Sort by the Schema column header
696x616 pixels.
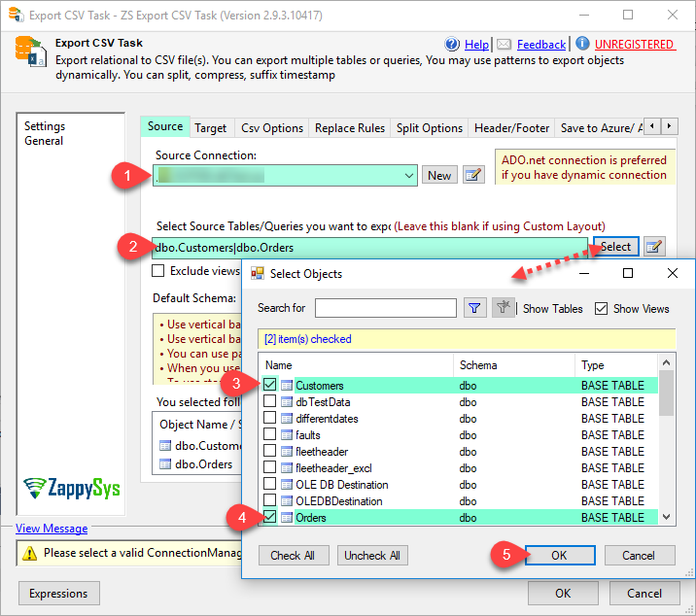[x=513, y=365]
